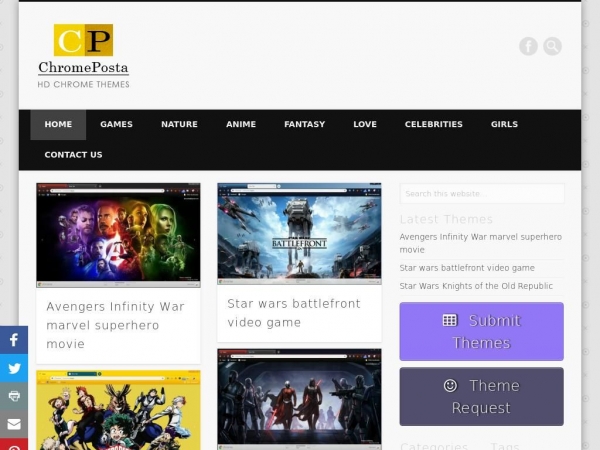This screenshot has width=600, height=450.
Task: Switch to the Tags tab in sidebar
Action: coord(505,446)
